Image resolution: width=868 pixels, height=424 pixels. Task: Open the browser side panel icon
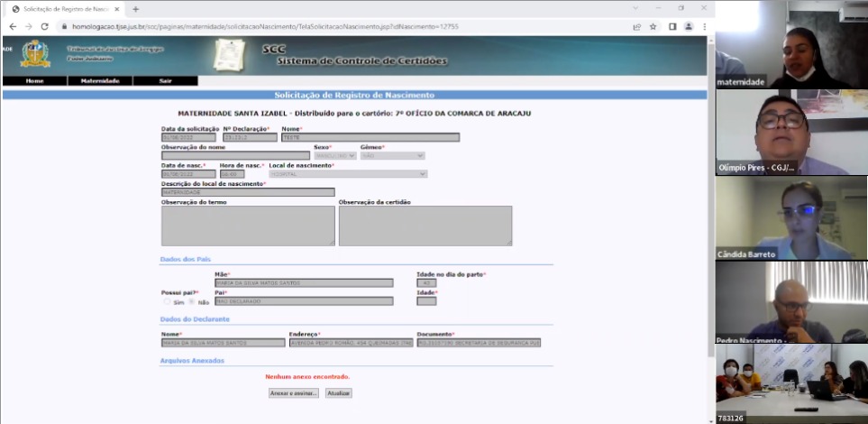coord(672,26)
